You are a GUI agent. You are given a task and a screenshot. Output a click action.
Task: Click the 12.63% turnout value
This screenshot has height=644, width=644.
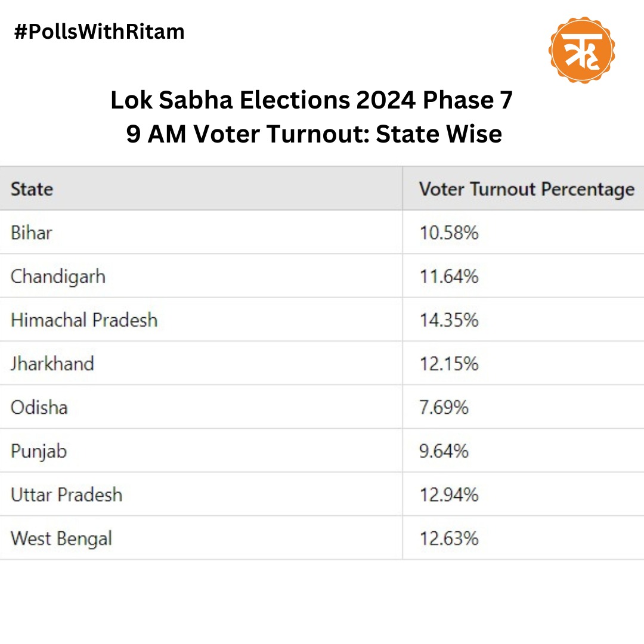pyautogui.click(x=449, y=538)
